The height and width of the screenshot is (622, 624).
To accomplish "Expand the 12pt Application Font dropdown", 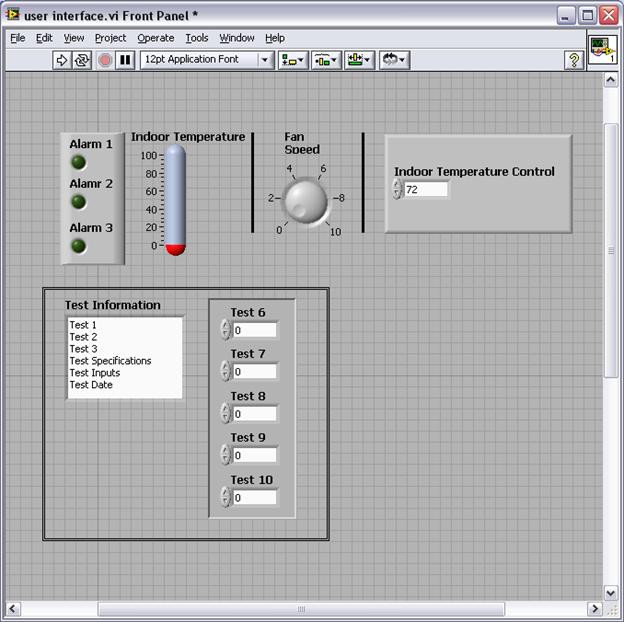I will point(265,60).
